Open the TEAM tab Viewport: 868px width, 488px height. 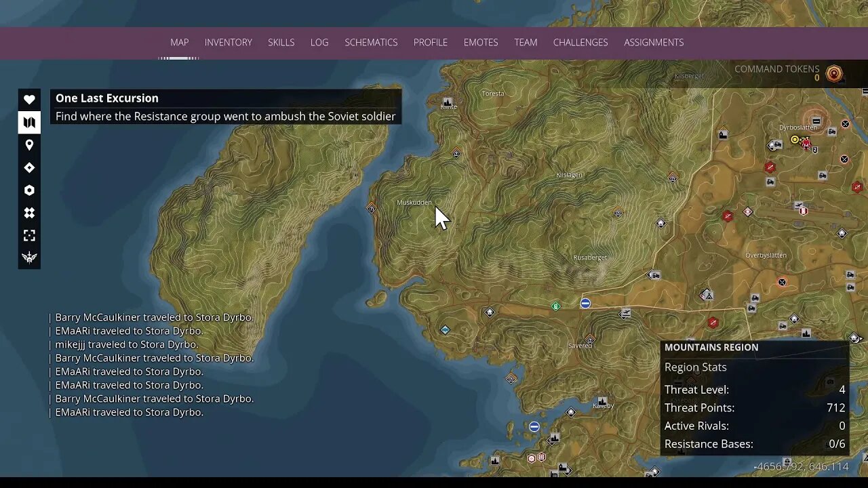click(526, 42)
